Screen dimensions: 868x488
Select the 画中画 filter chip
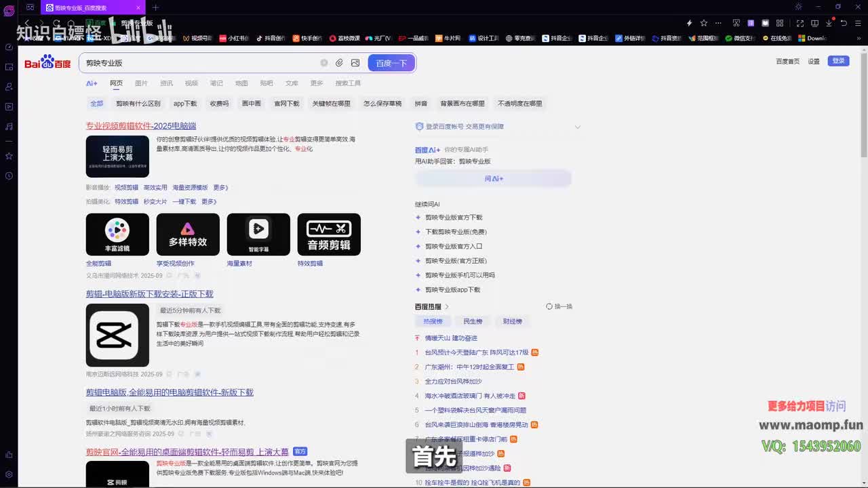click(x=251, y=104)
